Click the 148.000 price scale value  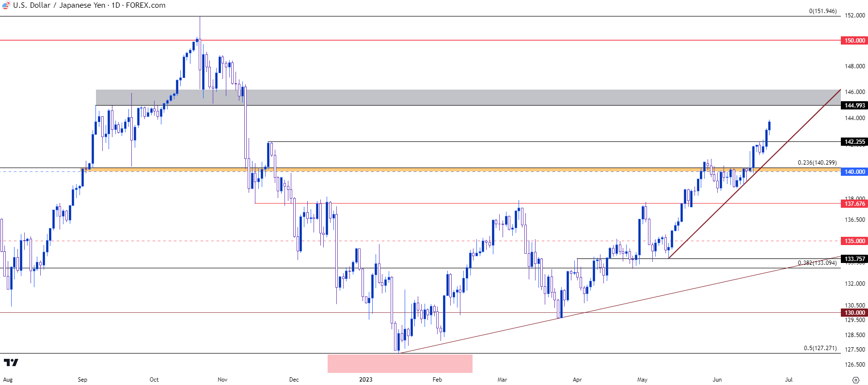point(855,66)
